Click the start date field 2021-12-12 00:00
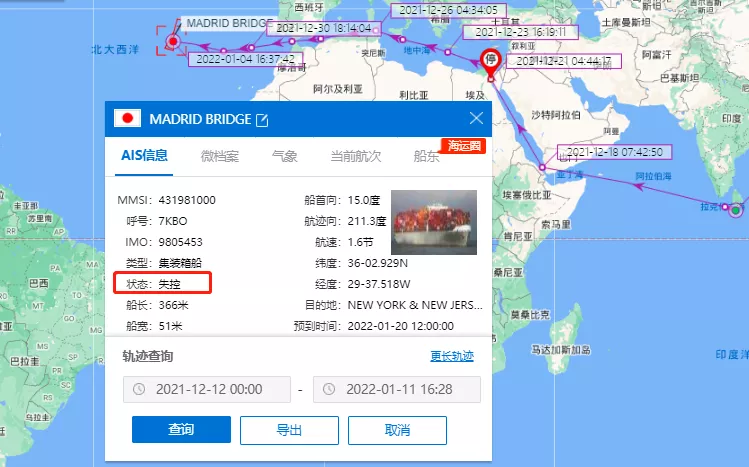 pyautogui.click(x=207, y=389)
